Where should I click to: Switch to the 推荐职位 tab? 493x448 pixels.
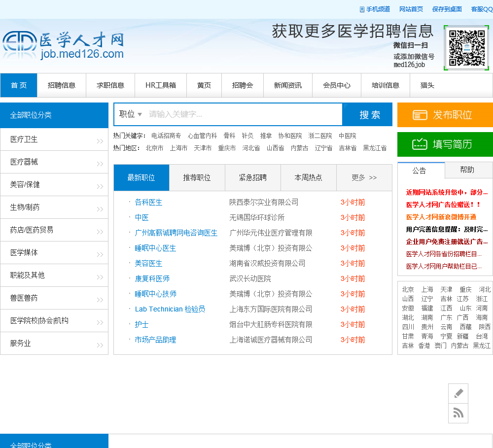click(x=197, y=177)
